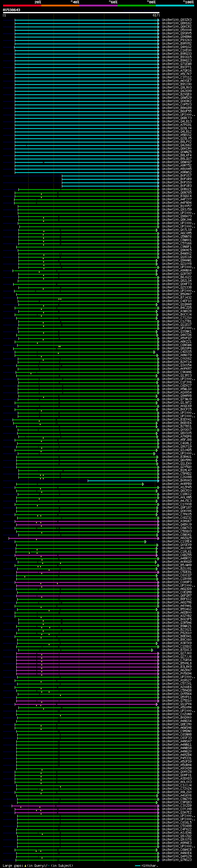The width and height of the screenshot is (197, 868).
Task: Click the UniRef100_Q0WNZ5 label
Action: click(x=177, y=152)
